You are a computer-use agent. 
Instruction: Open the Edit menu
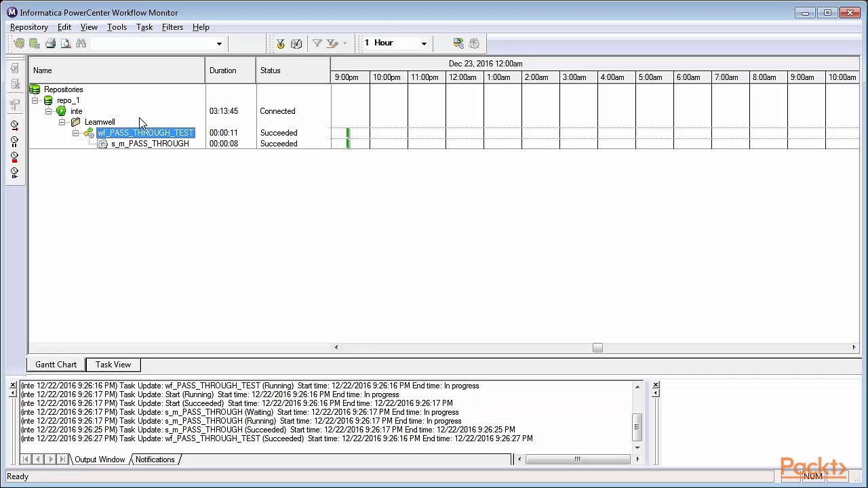pos(64,27)
